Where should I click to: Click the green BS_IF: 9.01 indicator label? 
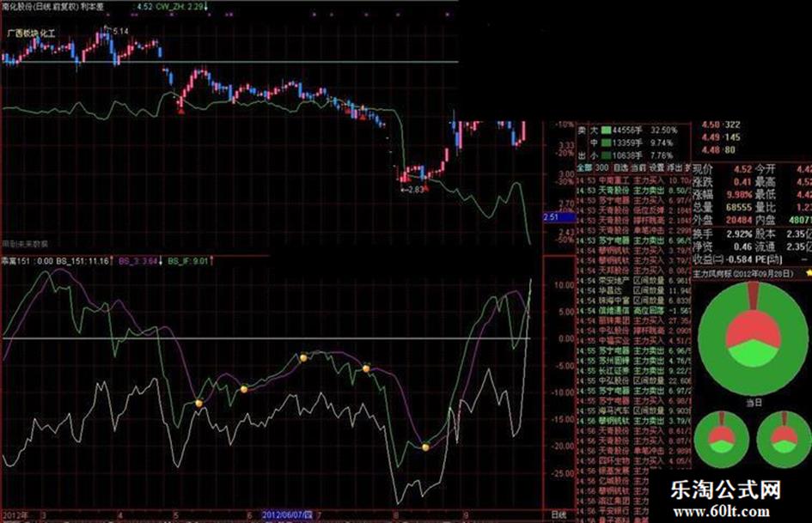coord(188,260)
